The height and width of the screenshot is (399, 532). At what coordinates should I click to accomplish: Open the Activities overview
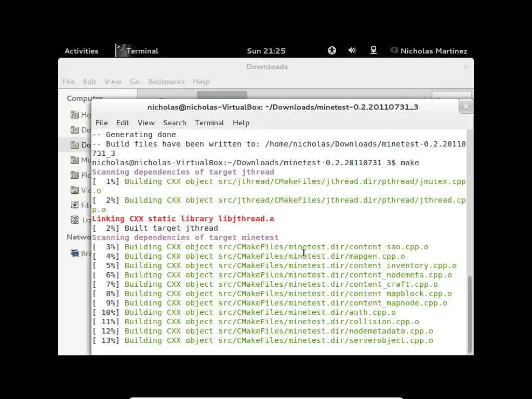pyautogui.click(x=82, y=51)
